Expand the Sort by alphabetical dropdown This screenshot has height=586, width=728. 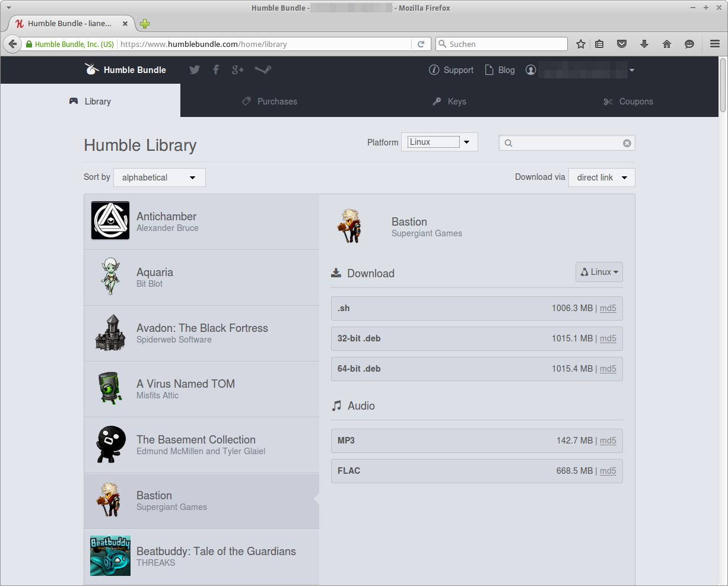(x=159, y=178)
